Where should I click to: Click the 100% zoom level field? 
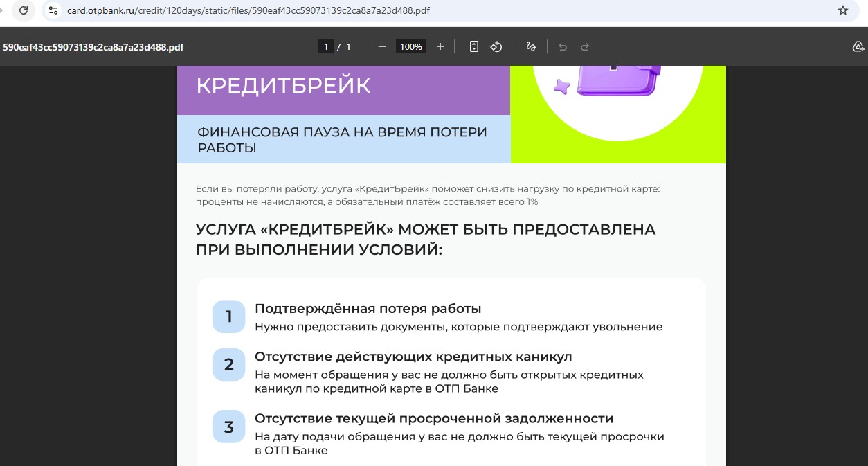coord(410,46)
